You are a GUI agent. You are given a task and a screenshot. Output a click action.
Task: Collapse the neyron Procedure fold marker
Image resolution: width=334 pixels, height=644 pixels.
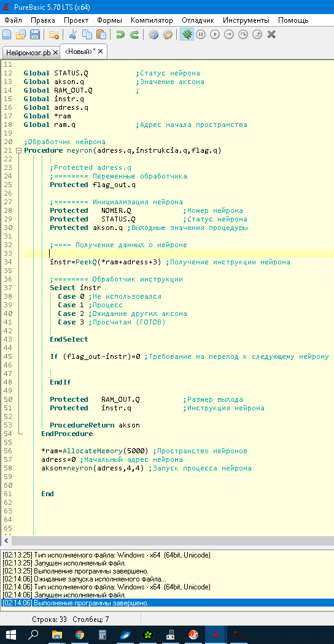pos(18,151)
